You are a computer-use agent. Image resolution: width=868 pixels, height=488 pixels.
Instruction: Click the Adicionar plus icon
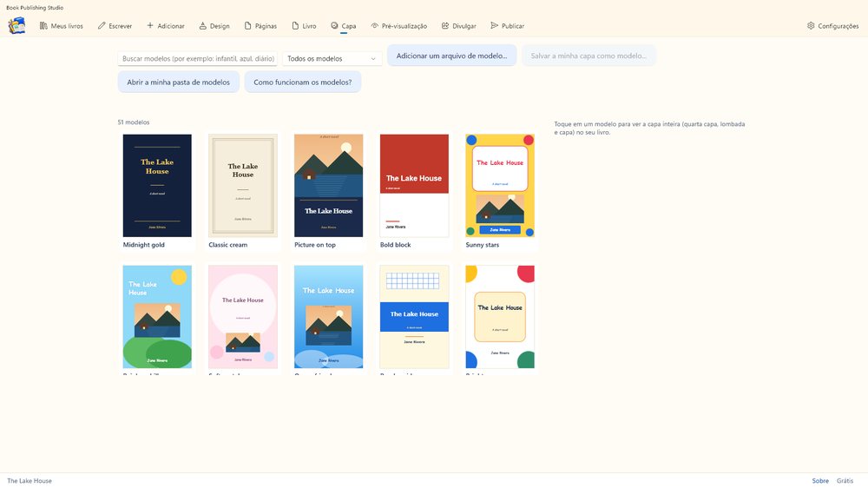point(150,25)
